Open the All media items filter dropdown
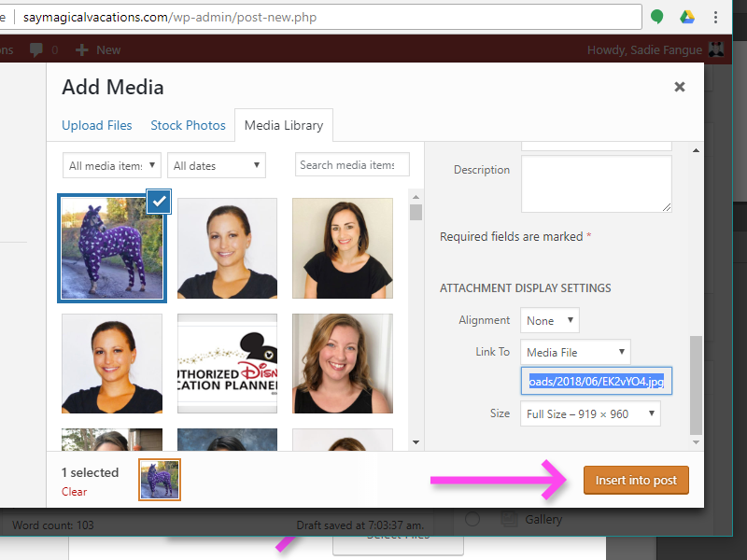 (112, 165)
